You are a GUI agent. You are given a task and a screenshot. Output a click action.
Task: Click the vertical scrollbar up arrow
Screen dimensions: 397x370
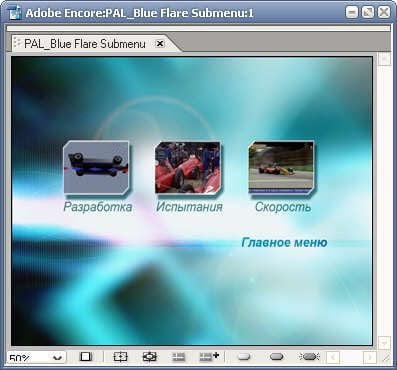(x=384, y=60)
